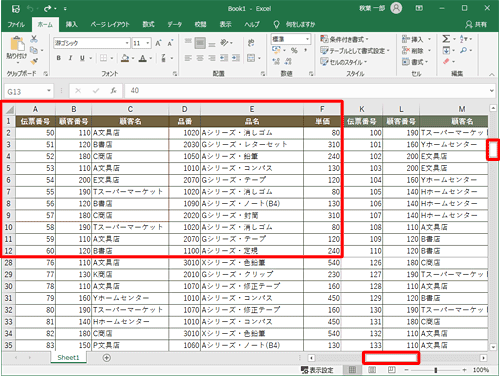Click the Fill Color bucket icon
Image resolution: width=500 pixels, height=376 pixels.
coord(125,58)
